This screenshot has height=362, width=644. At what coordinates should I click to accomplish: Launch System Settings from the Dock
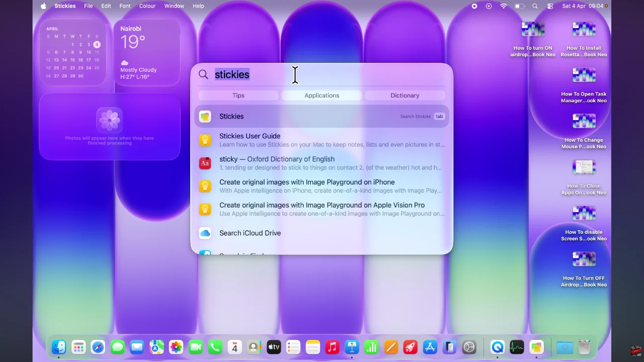coord(469,347)
